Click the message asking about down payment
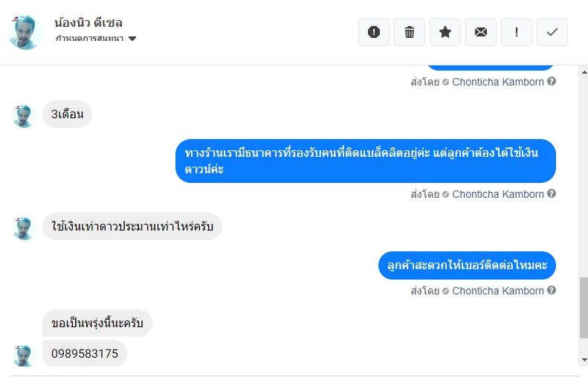 click(132, 227)
